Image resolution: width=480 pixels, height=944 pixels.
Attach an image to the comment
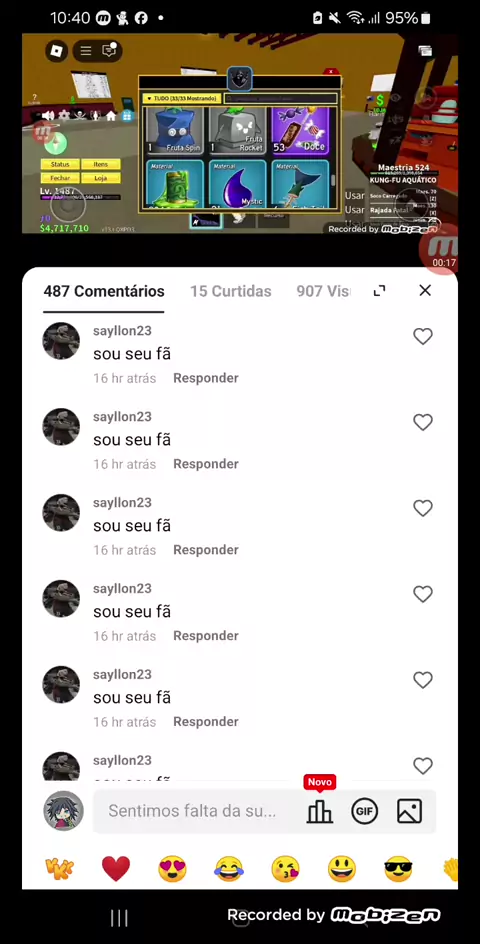(410, 811)
